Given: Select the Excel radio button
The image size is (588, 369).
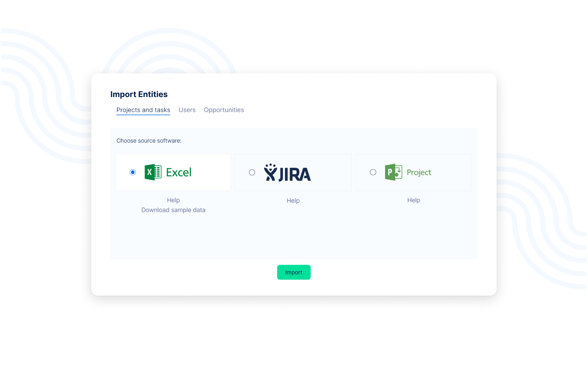Looking at the screenshot, I should tap(133, 172).
